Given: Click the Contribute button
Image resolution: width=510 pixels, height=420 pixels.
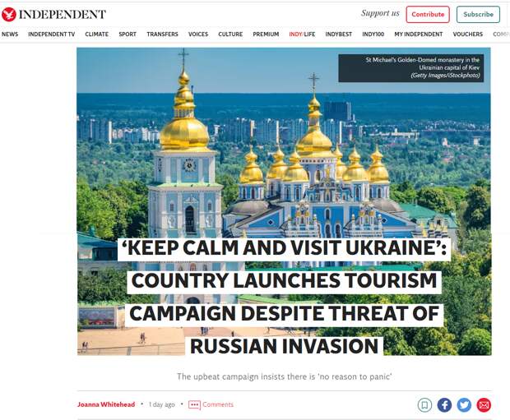Looking at the screenshot, I should pos(428,14).
